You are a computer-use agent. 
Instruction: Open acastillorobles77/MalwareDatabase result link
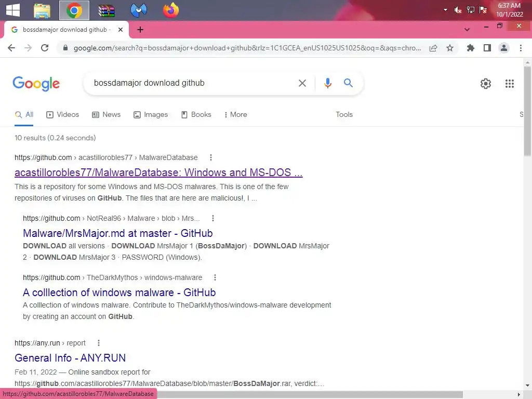pos(158,172)
